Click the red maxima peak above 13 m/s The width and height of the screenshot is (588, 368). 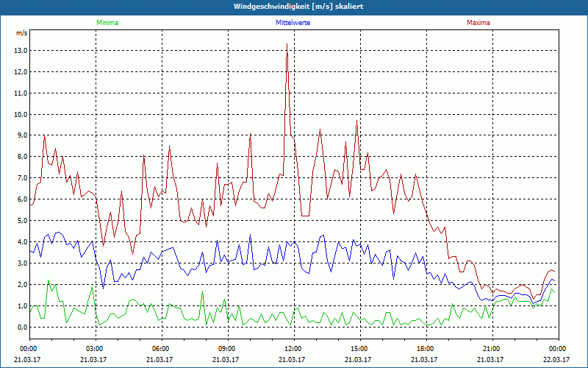pyautogui.click(x=287, y=44)
